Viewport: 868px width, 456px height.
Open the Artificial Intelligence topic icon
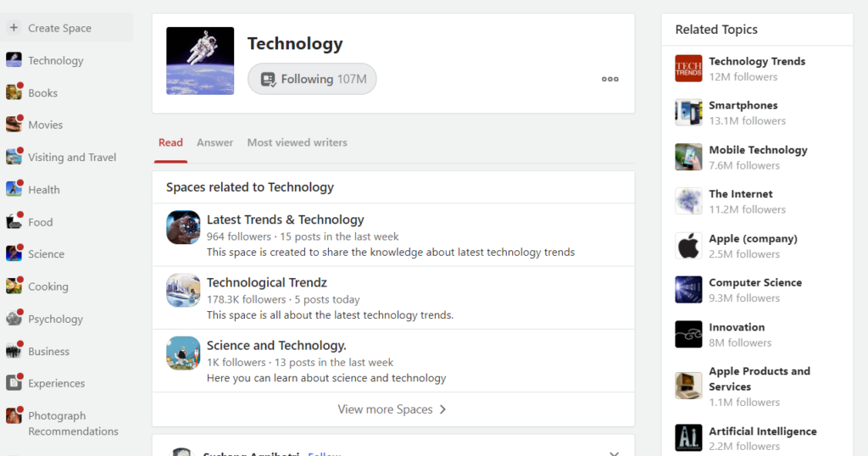(x=688, y=437)
